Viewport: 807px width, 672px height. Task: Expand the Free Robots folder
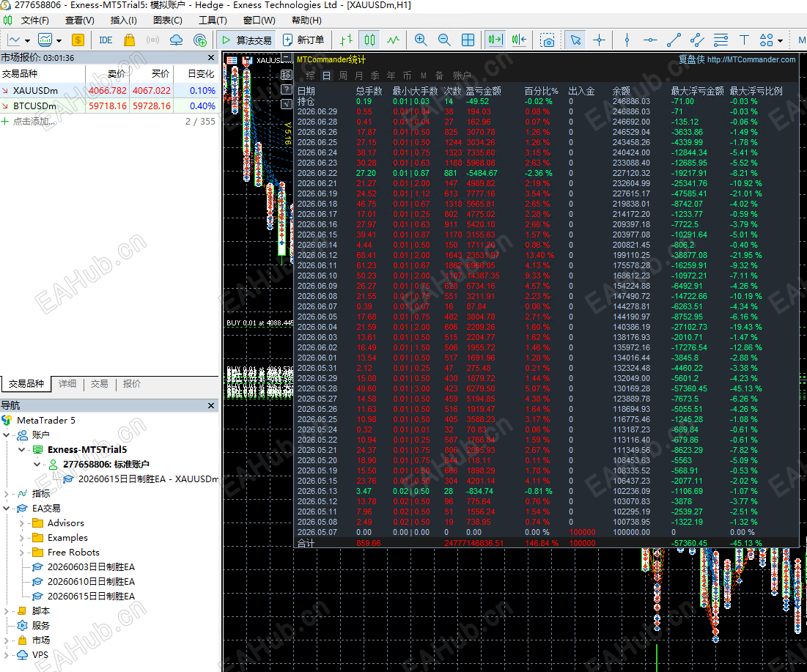click(x=21, y=553)
